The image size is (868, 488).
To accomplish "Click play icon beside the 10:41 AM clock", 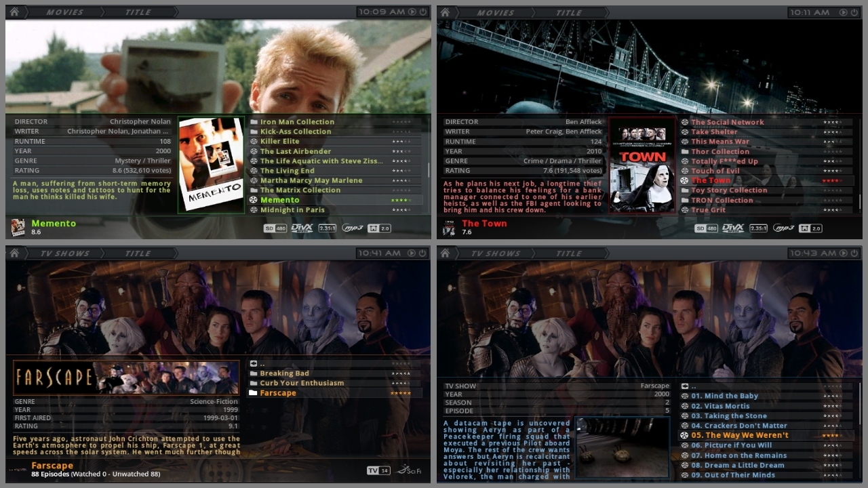I will point(412,253).
